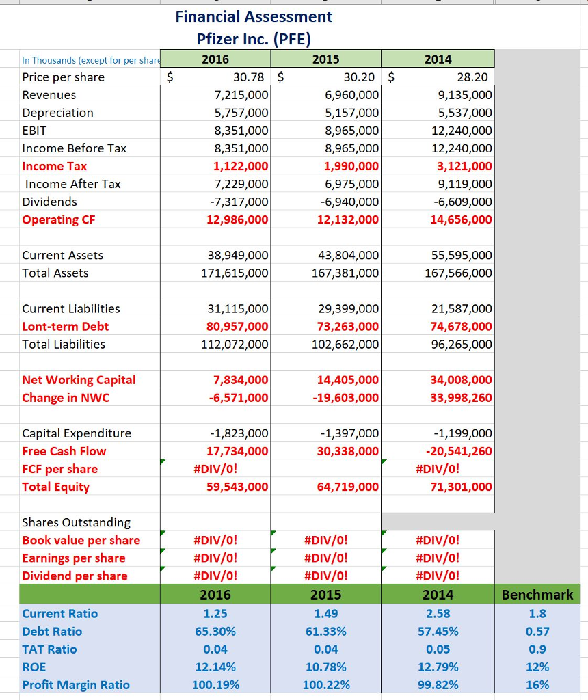Click the Profit Margin Ratio benchmark 16% cell
Image resolution: width=588 pixels, height=700 pixels.
click(x=537, y=685)
